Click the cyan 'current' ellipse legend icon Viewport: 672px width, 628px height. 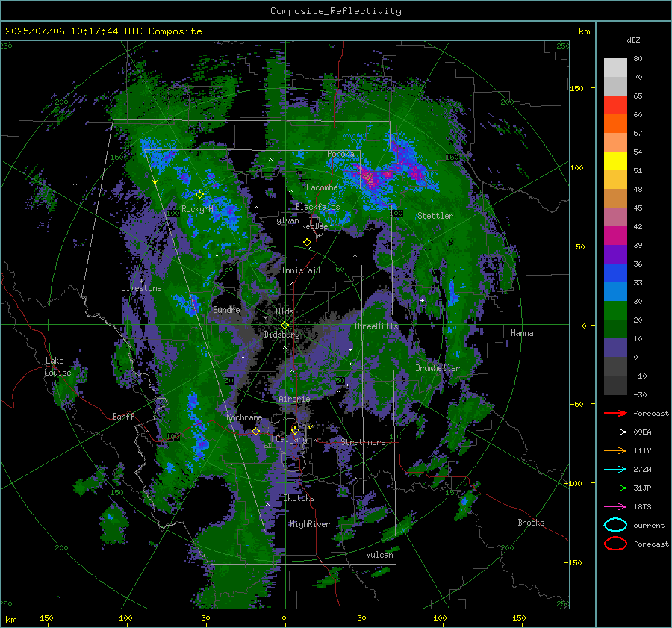click(615, 525)
